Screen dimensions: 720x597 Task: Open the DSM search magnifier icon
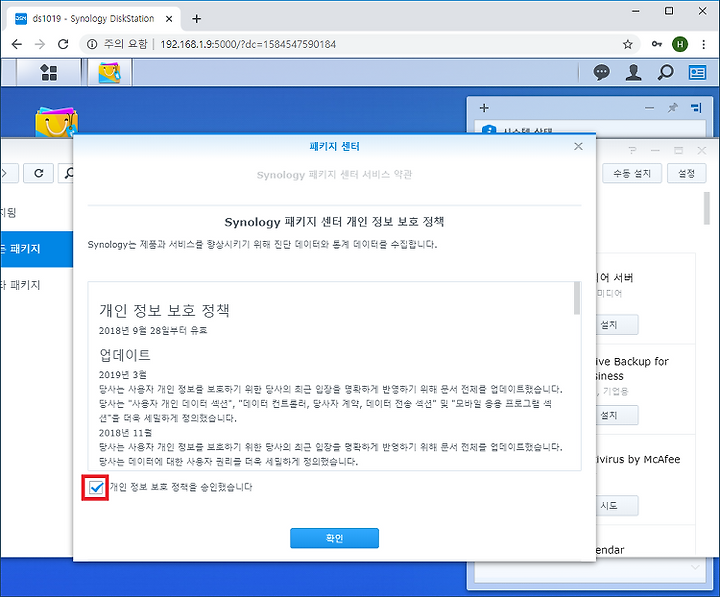pos(665,72)
